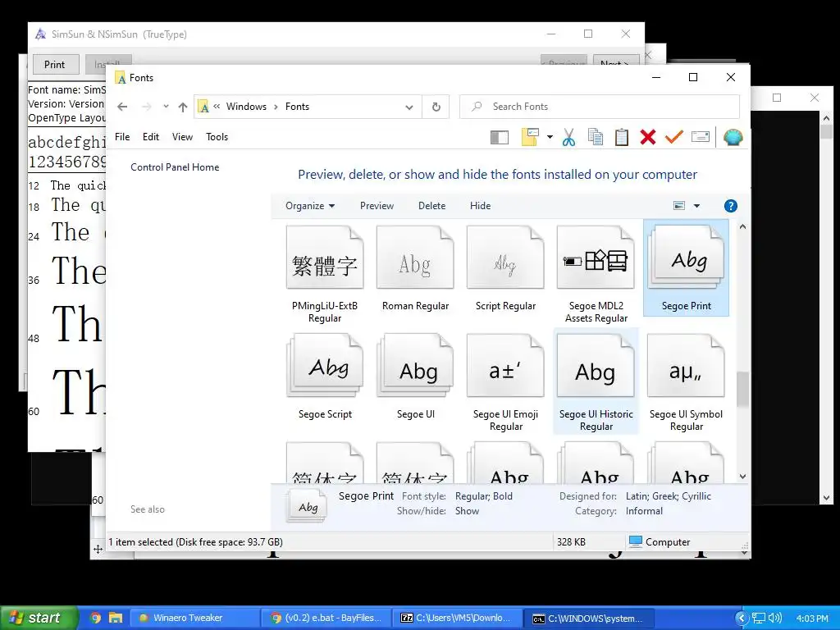
Task: Click the font list scroll down arrow
Action: pos(742,477)
